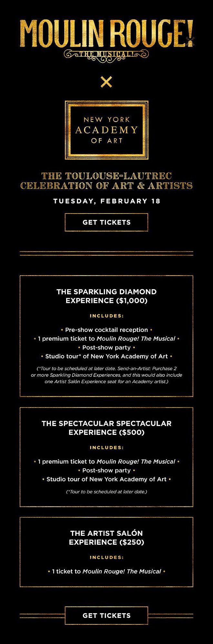The height and width of the screenshot is (644, 213).
Task: Click the gold X symbol between logos
Action: [x=107, y=82]
